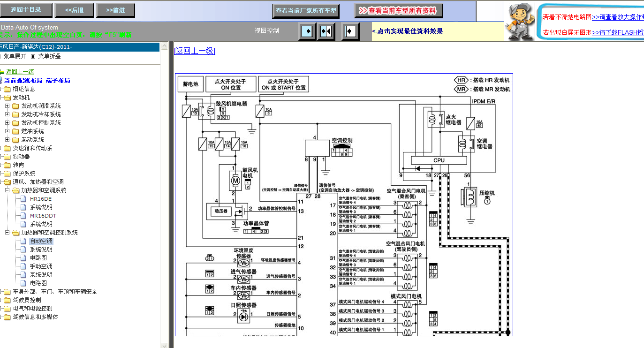
Task: Click 菜单展开 to expand the menu
Action: [15, 56]
